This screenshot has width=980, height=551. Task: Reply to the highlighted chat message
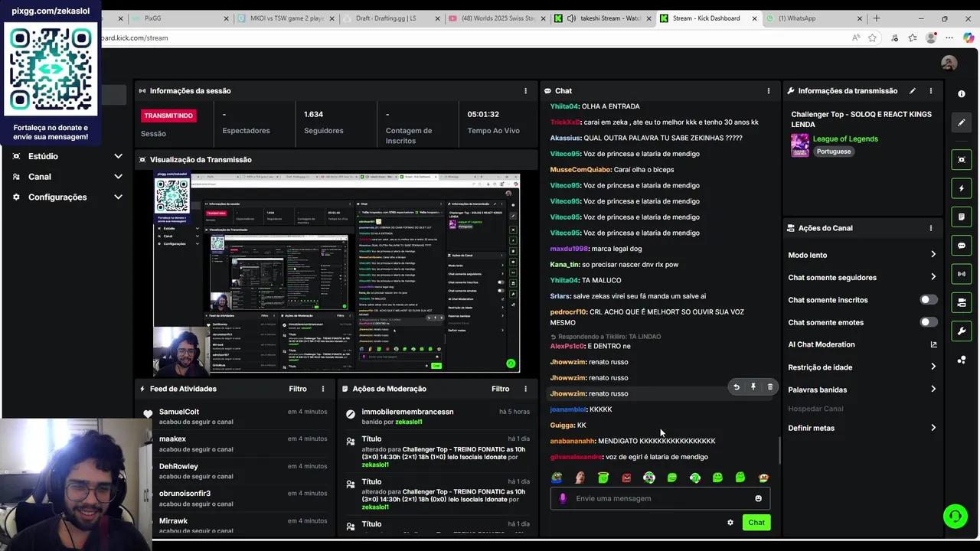pyautogui.click(x=737, y=387)
